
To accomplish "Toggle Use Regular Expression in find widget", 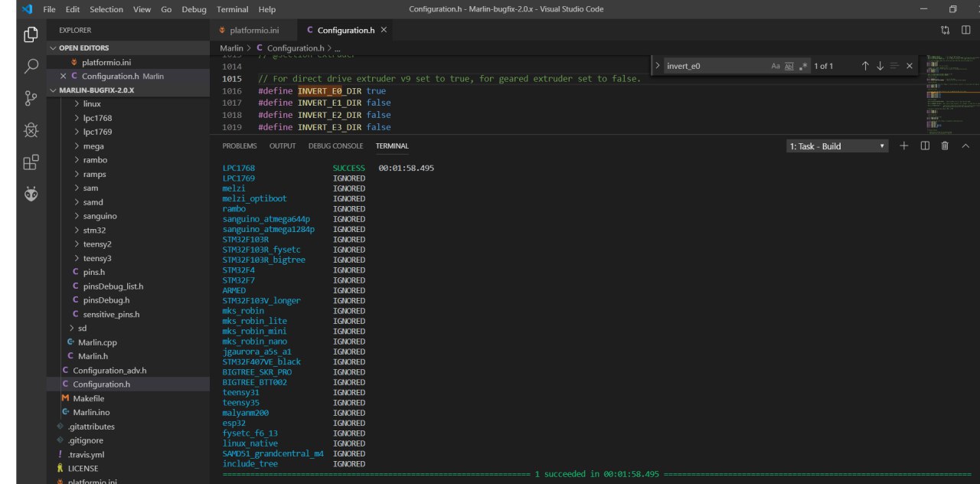I will click(803, 66).
